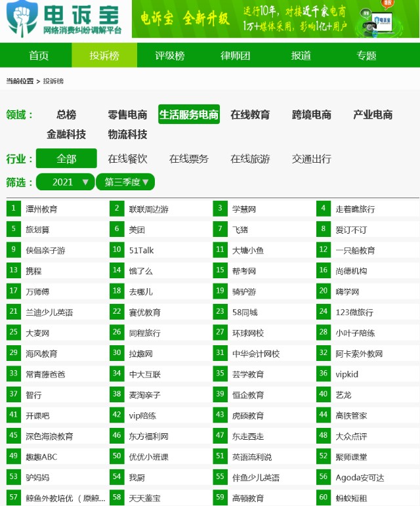Select the 物流科技 domain filter

(x=127, y=135)
